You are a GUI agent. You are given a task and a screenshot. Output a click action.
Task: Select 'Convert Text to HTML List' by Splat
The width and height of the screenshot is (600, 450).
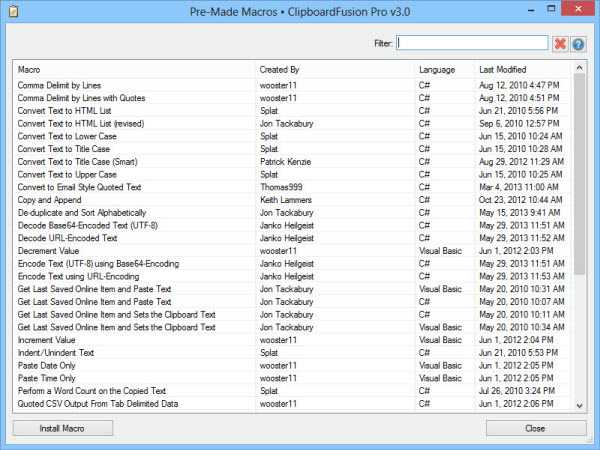pos(293,111)
